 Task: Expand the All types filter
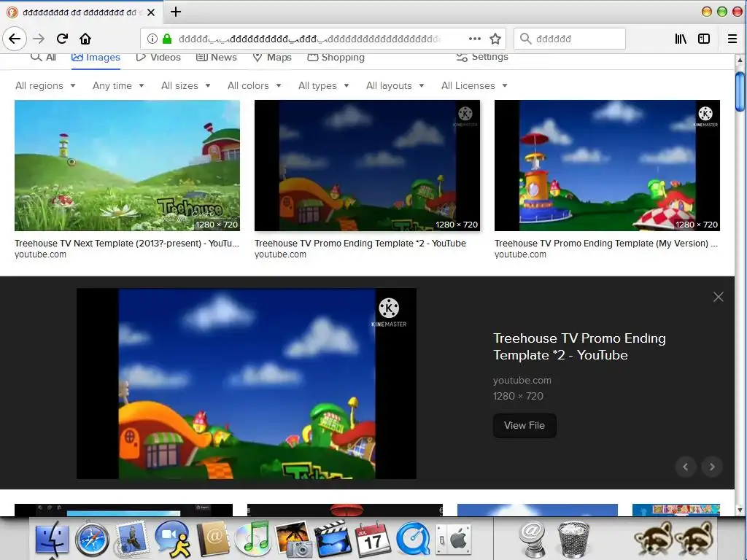pos(323,86)
